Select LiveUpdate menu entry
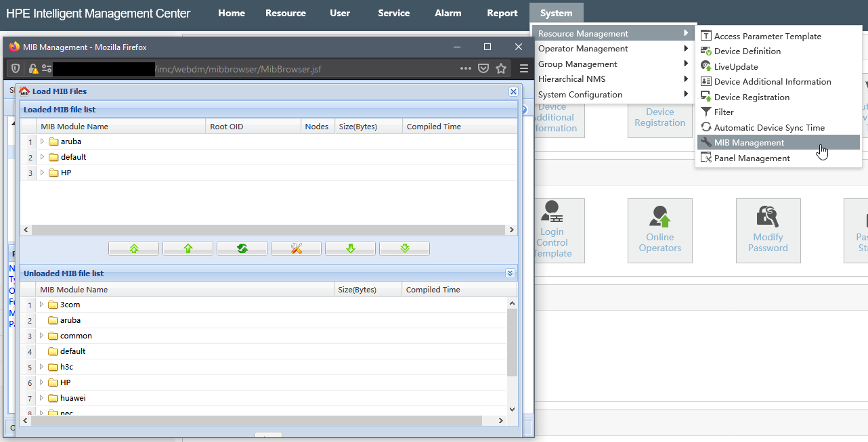The width and height of the screenshot is (868, 442). pos(779,67)
